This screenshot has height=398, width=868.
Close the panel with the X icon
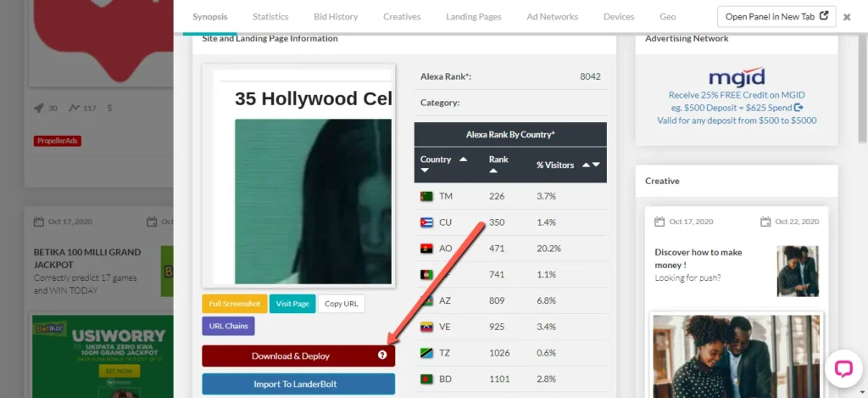(847, 17)
